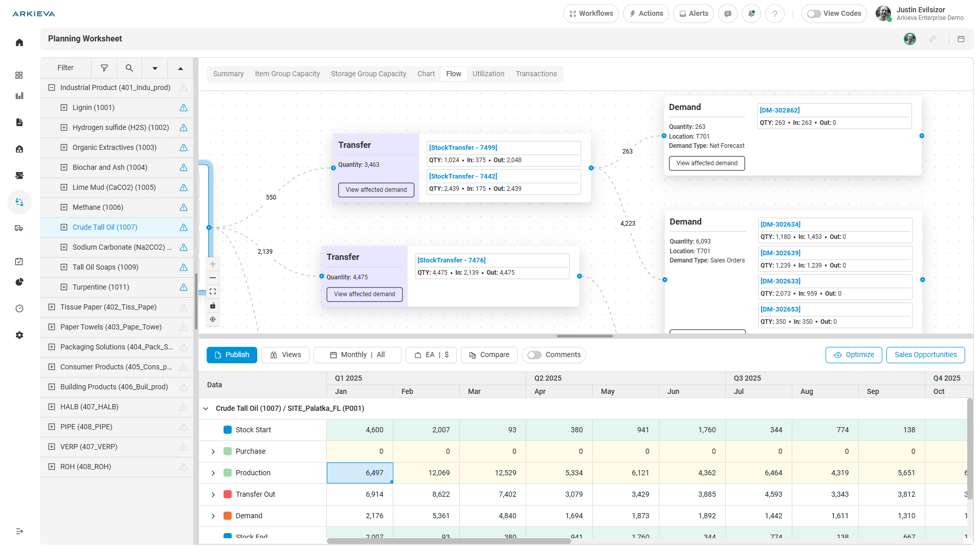Expand the Tissue Paper group
This screenshot has height=552, width=980.
coord(52,307)
